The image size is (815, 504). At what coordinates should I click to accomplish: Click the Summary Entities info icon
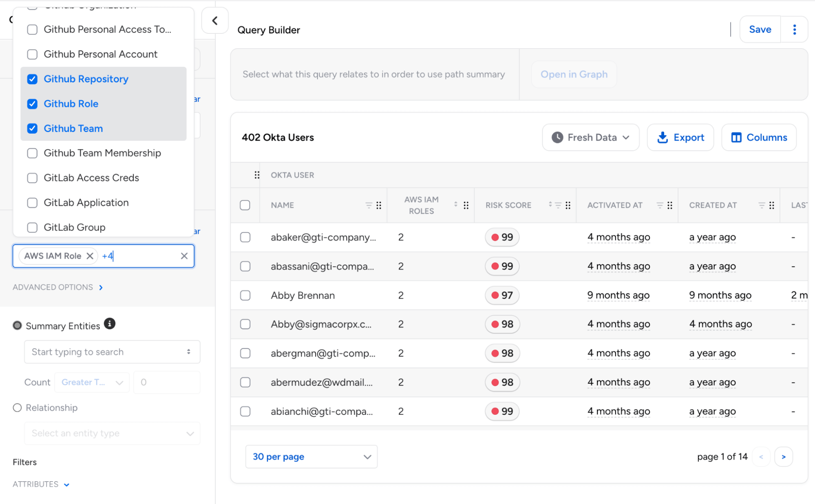pos(109,324)
